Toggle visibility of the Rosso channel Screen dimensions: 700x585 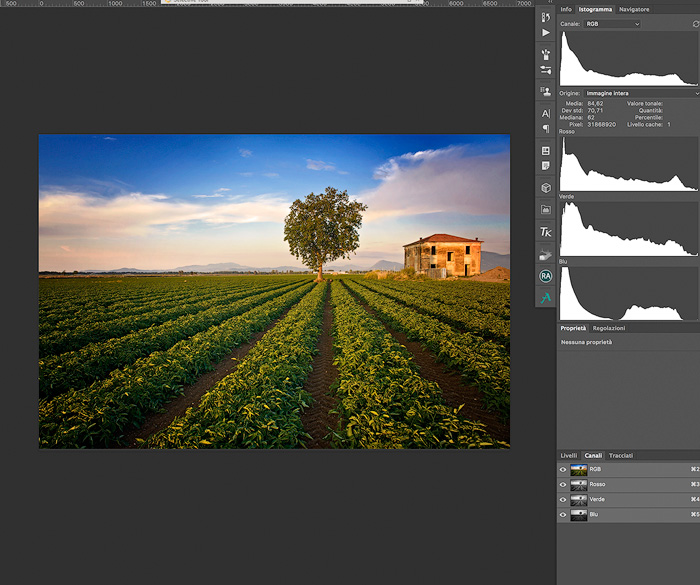[x=563, y=484]
